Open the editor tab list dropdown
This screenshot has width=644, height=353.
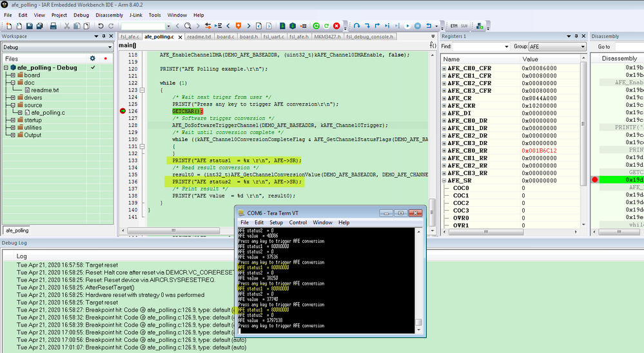(x=434, y=37)
